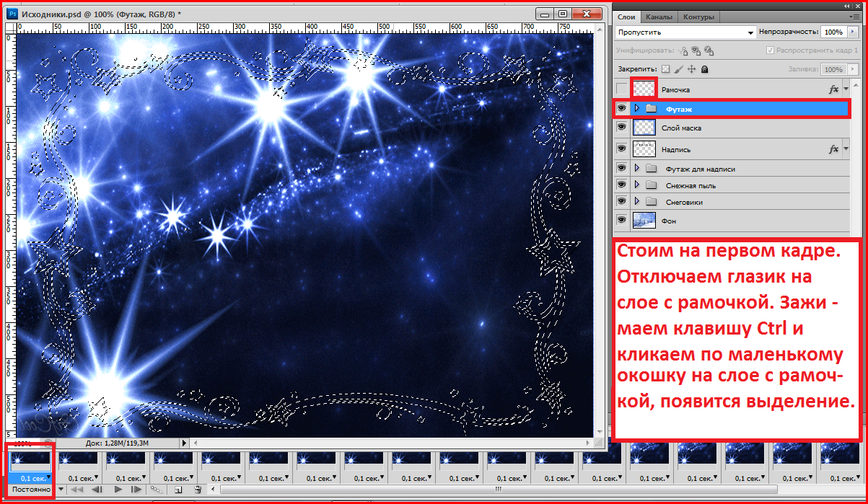Image resolution: width=868 pixels, height=504 pixels.
Task: Select the Надпись layer thumbnail
Action: tap(643, 149)
